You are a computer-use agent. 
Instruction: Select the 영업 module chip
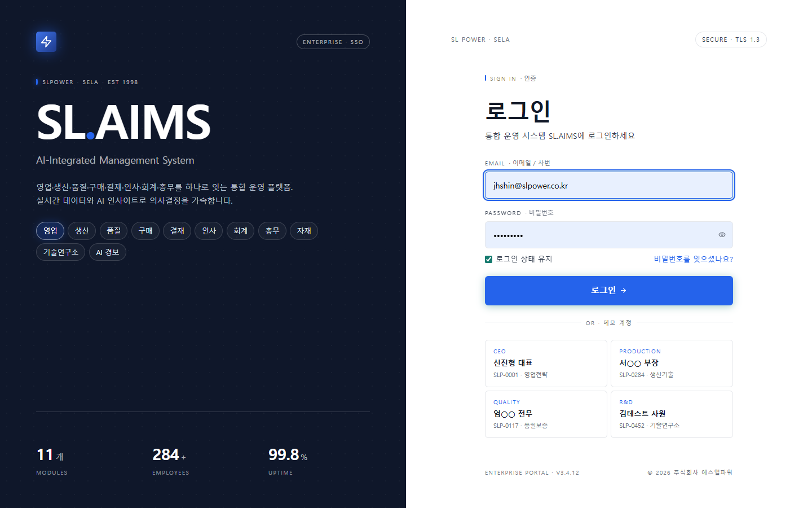tap(50, 231)
